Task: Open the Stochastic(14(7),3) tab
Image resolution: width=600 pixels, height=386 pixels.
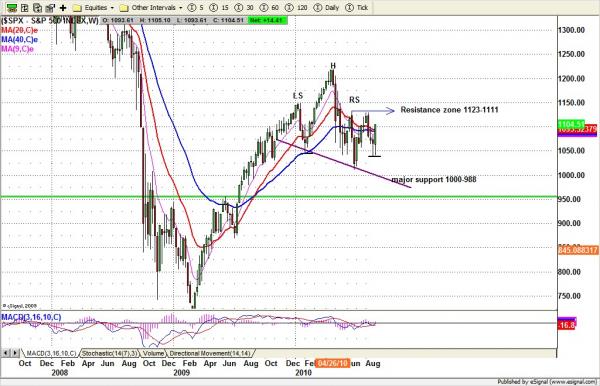Action: [x=109, y=353]
